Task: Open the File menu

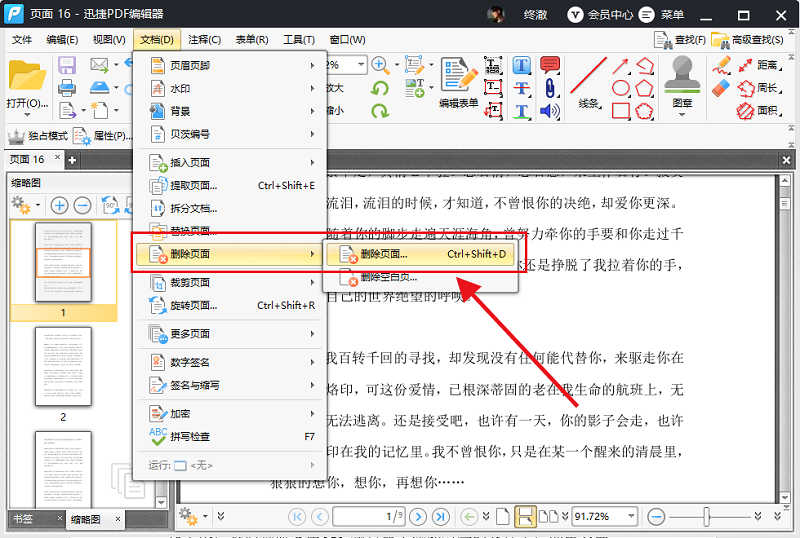Action: (x=21, y=39)
